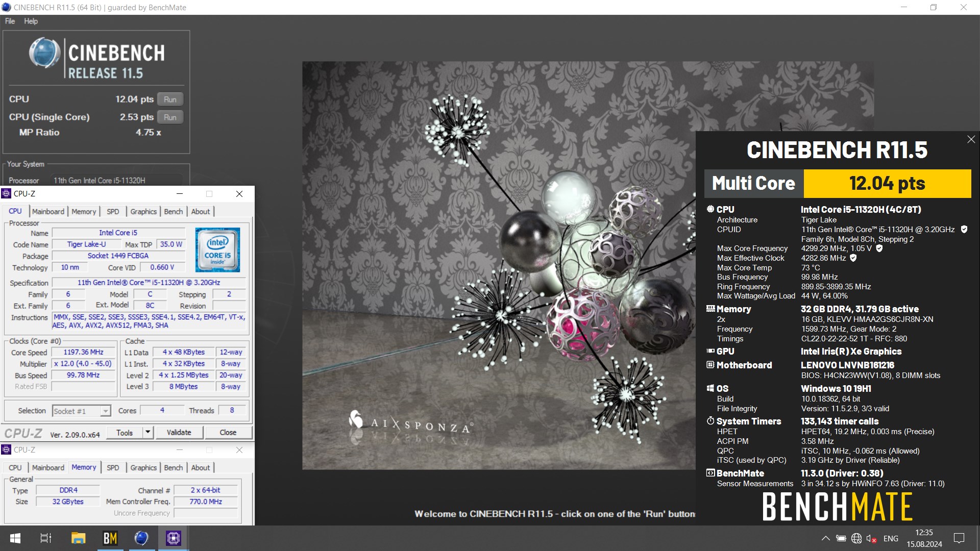Expand the Tools dropdown arrow
The width and height of the screenshot is (980, 551).
click(x=148, y=432)
